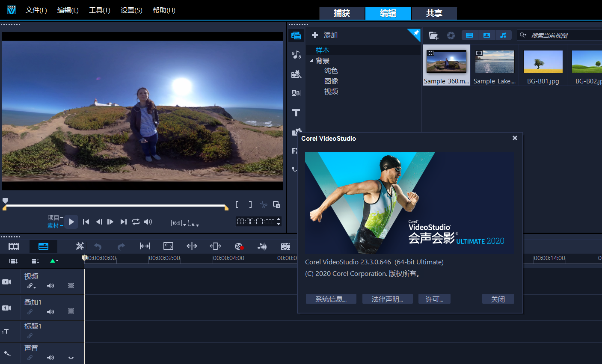Click the stretch tool icon in timeline toolbar
Image resolution: width=602 pixels, height=364 pixels.
(168, 246)
